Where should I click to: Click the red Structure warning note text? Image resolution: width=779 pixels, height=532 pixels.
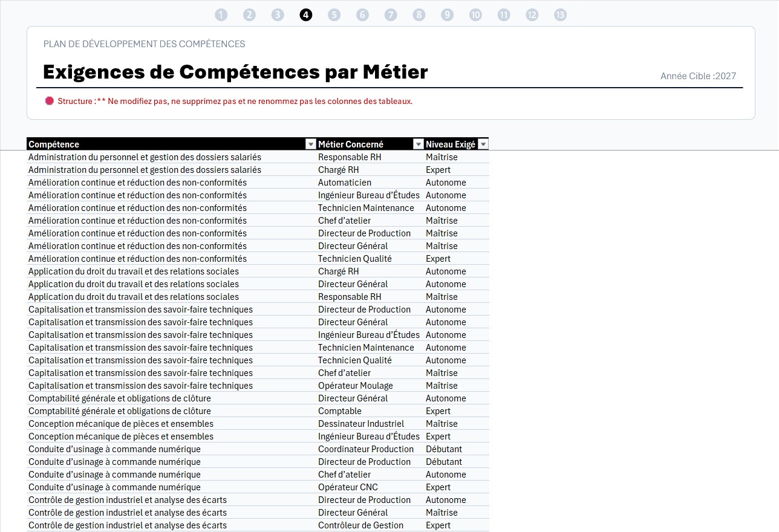[235, 102]
